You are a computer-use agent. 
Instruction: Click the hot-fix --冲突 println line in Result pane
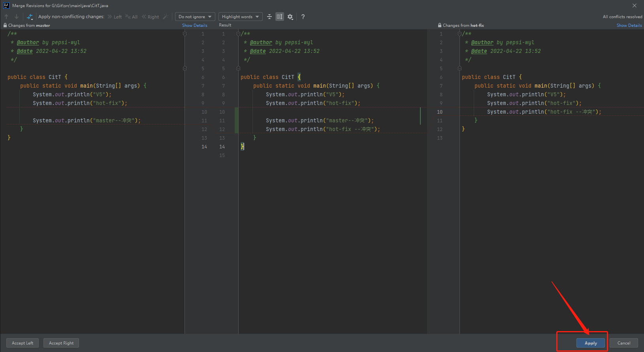(323, 129)
